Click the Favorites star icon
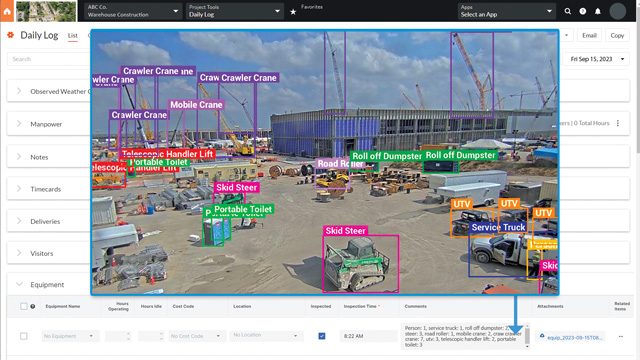640x360 pixels. (x=293, y=12)
